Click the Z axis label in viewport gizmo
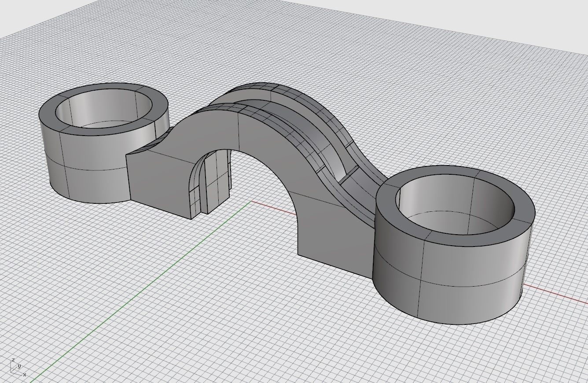Image resolution: width=588 pixels, height=383 pixels. tap(13, 360)
